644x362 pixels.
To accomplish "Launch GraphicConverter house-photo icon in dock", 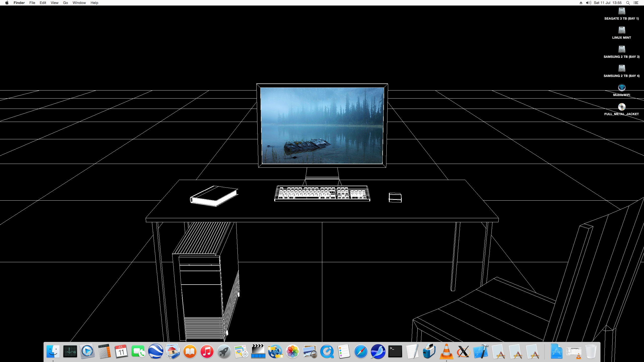I will pyautogui.click(x=173, y=351).
